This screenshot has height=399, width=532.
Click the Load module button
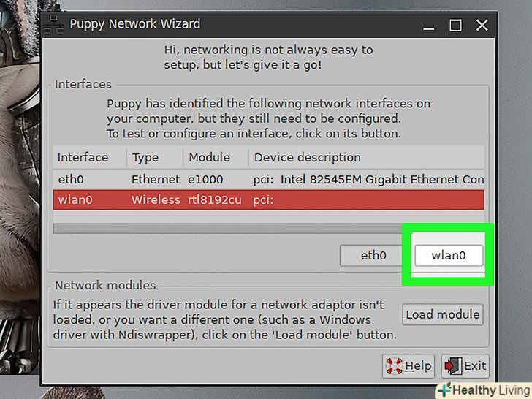point(443,314)
